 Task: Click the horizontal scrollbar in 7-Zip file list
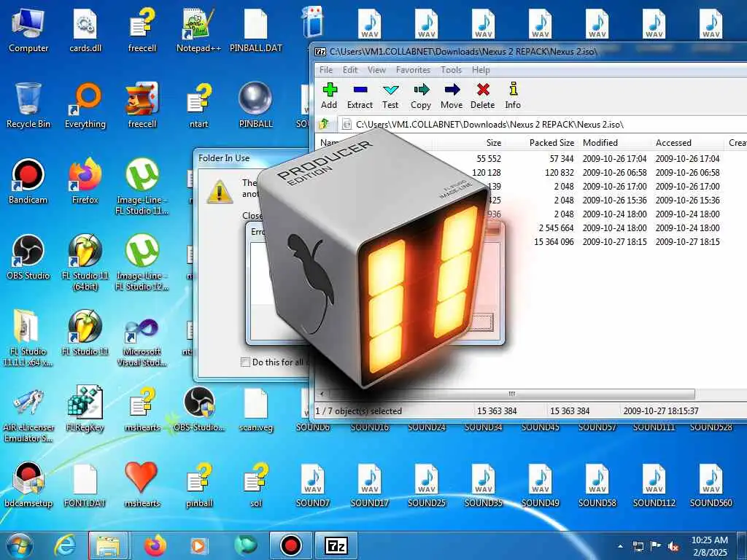pos(511,394)
